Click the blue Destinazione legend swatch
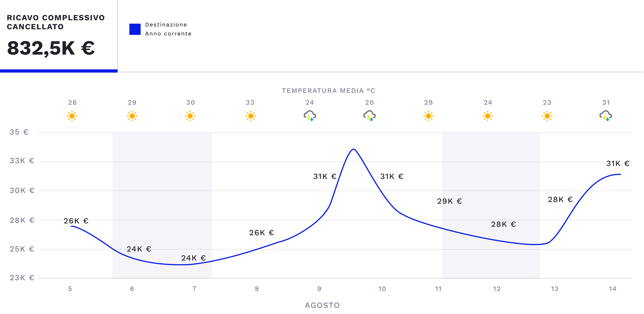 point(135,29)
